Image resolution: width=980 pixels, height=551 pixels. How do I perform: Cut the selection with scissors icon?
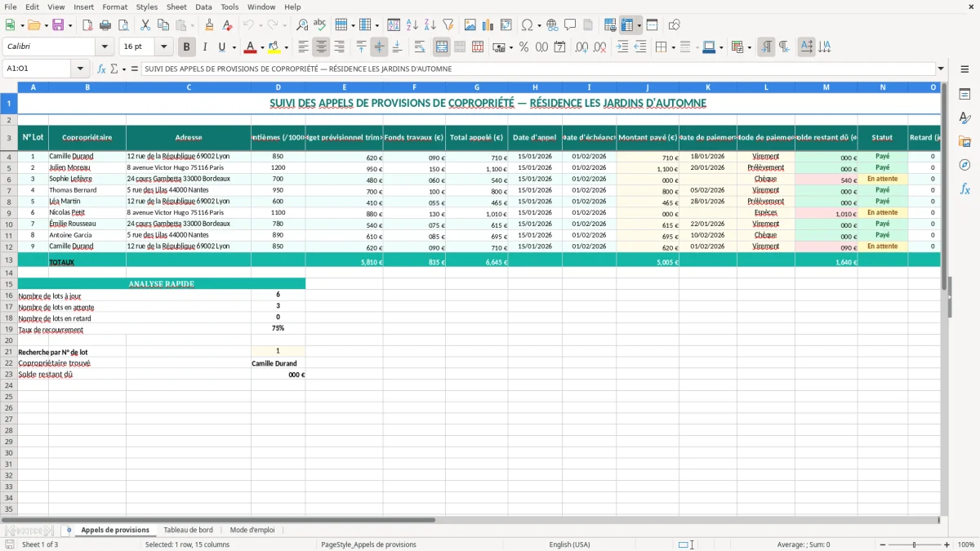(x=145, y=25)
